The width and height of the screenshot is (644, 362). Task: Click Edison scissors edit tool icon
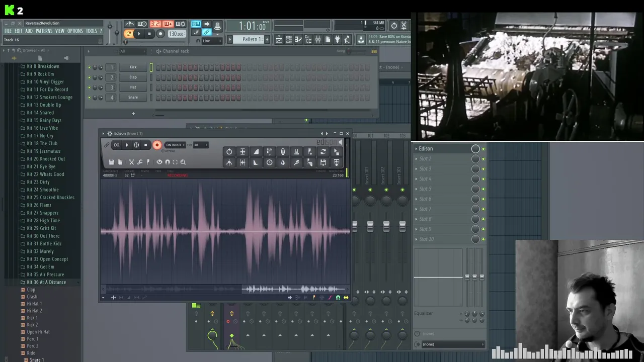(x=131, y=162)
